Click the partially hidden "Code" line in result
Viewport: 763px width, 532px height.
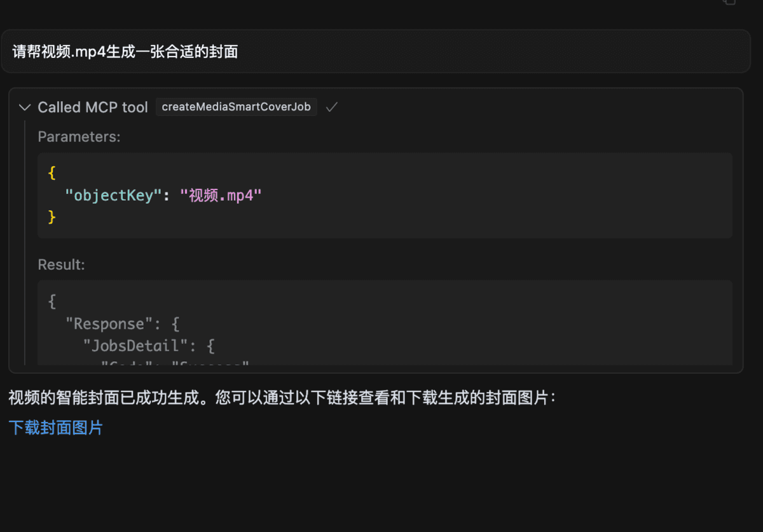point(174,364)
